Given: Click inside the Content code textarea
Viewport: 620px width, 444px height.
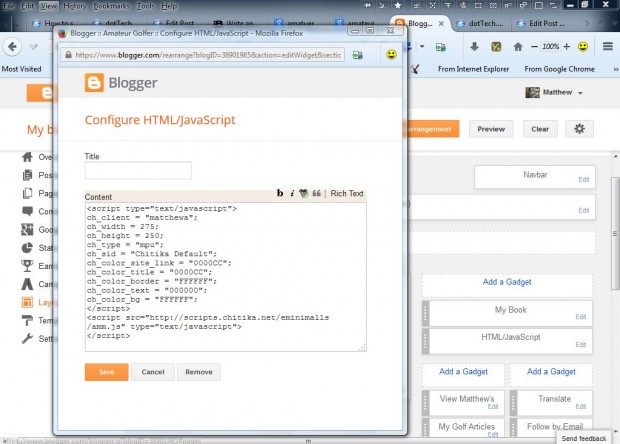Looking at the screenshot, I should [x=225, y=277].
